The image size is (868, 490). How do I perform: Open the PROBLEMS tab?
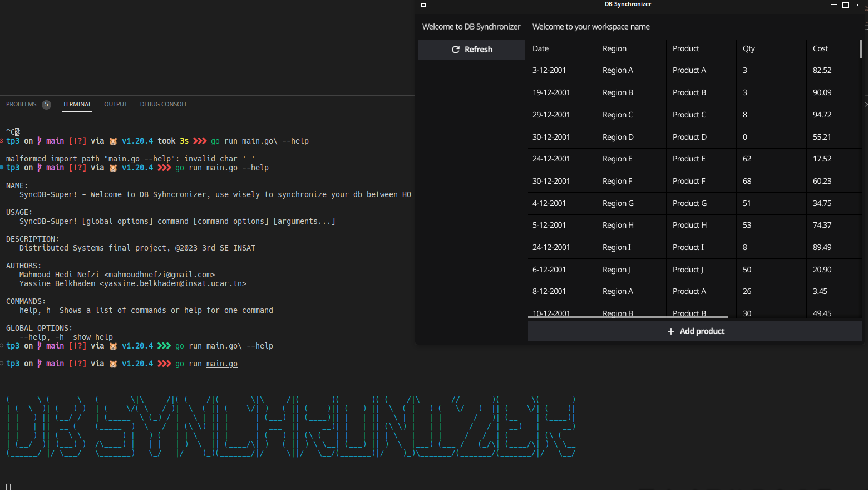click(x=21, y=104)
